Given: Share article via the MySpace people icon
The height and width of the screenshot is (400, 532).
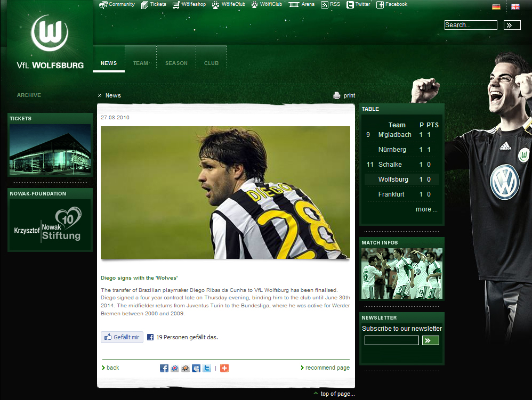Looking at the screenshot, I should tap(196, 368).
